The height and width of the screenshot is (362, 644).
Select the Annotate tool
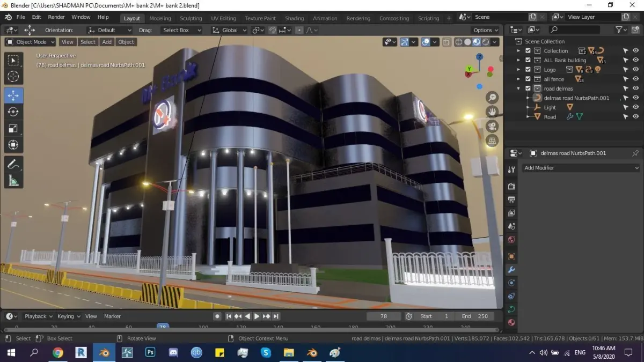point(13,164)
